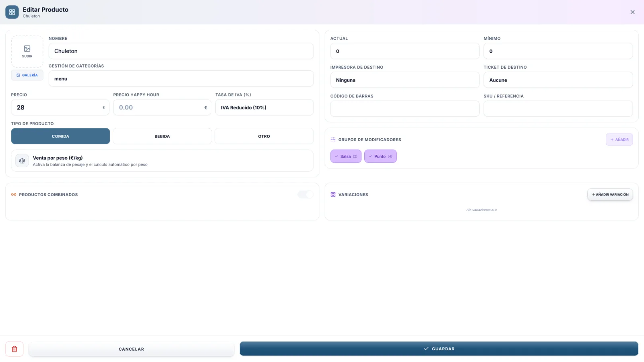Select the COMIDA product type

tap(60, 136)
